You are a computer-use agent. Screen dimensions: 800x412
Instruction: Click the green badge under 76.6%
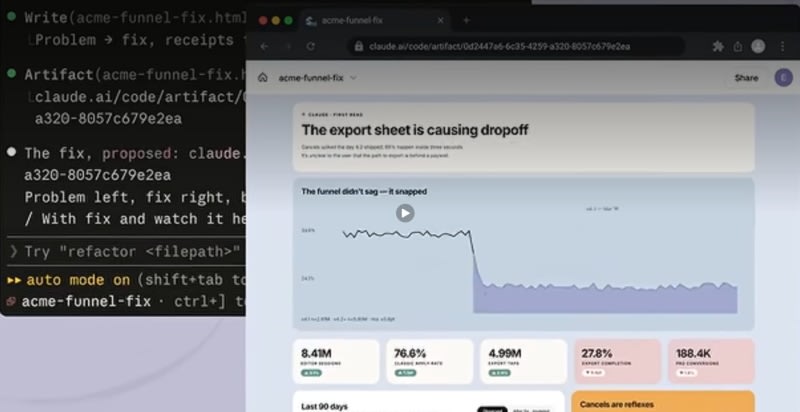coord(405,373)
